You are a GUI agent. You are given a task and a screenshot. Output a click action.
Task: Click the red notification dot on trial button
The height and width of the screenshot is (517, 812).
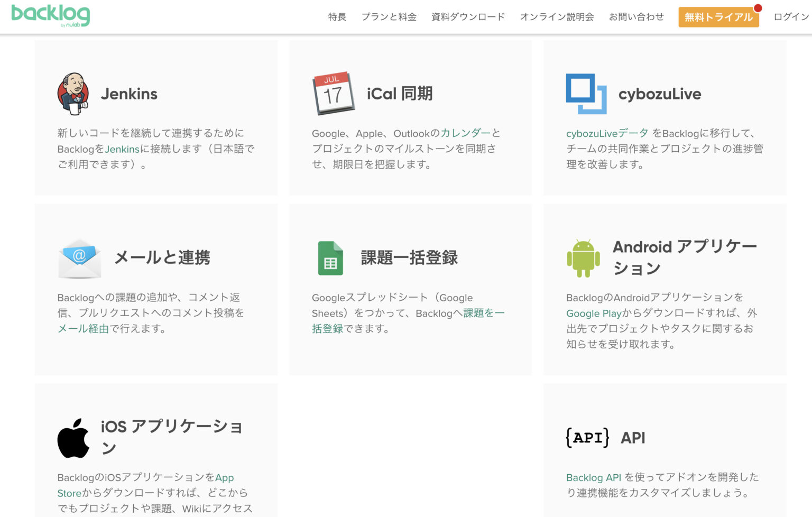pyautogui.click(x=758, y=8)
